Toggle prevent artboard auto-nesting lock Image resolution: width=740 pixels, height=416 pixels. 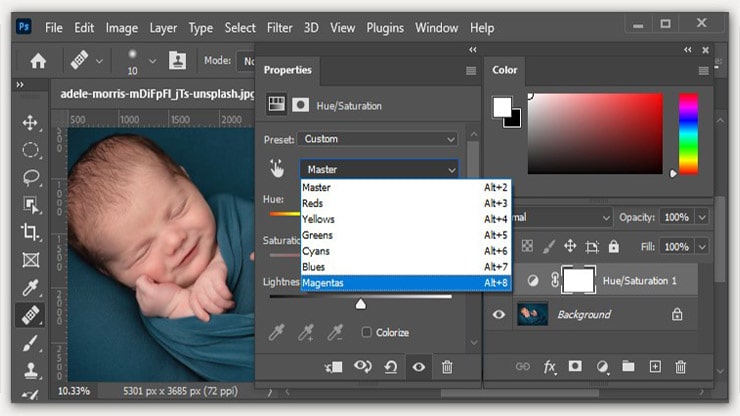(592, 246)
